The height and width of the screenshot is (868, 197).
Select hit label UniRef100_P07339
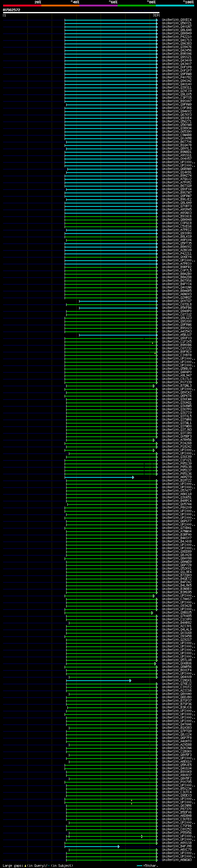click(x=177, y=382)
